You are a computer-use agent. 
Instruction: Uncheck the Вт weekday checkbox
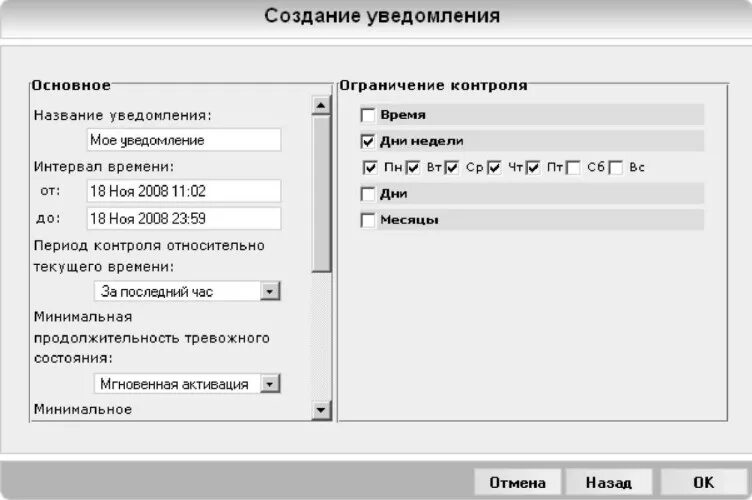coord(413,168)
